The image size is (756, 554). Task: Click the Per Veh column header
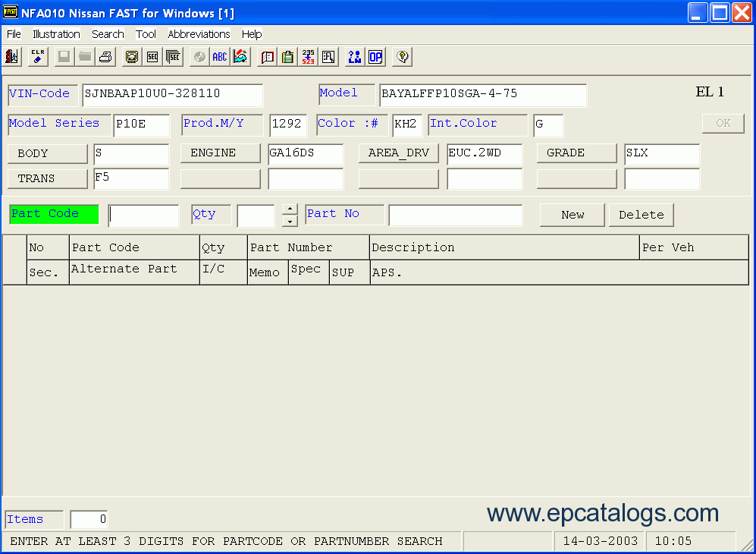(695, 247)
